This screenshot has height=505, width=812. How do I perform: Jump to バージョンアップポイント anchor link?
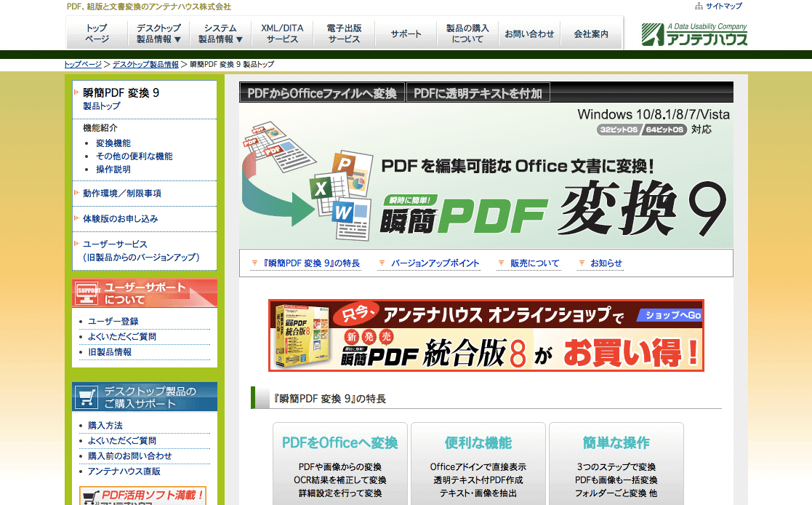click(x=435, y=263)
